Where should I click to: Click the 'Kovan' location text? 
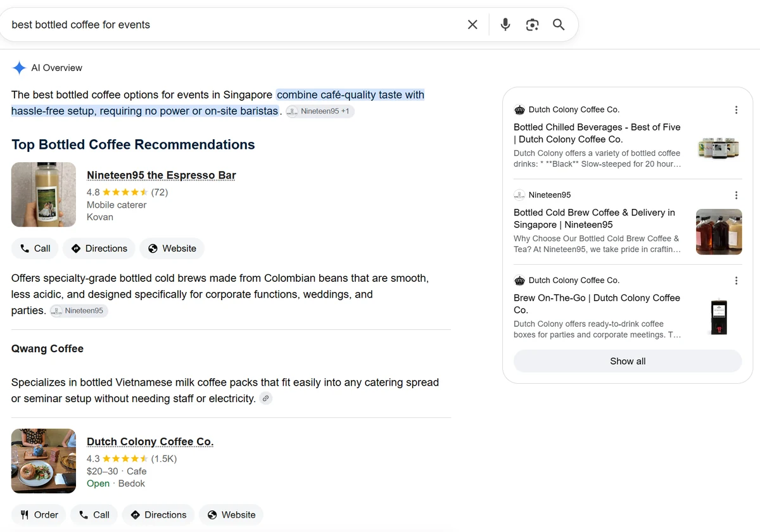100,217
